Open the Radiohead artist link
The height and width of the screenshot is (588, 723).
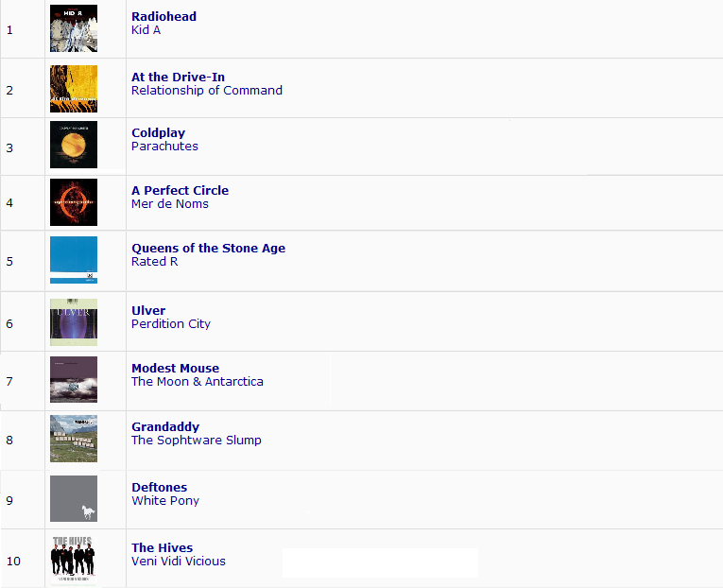164,17
